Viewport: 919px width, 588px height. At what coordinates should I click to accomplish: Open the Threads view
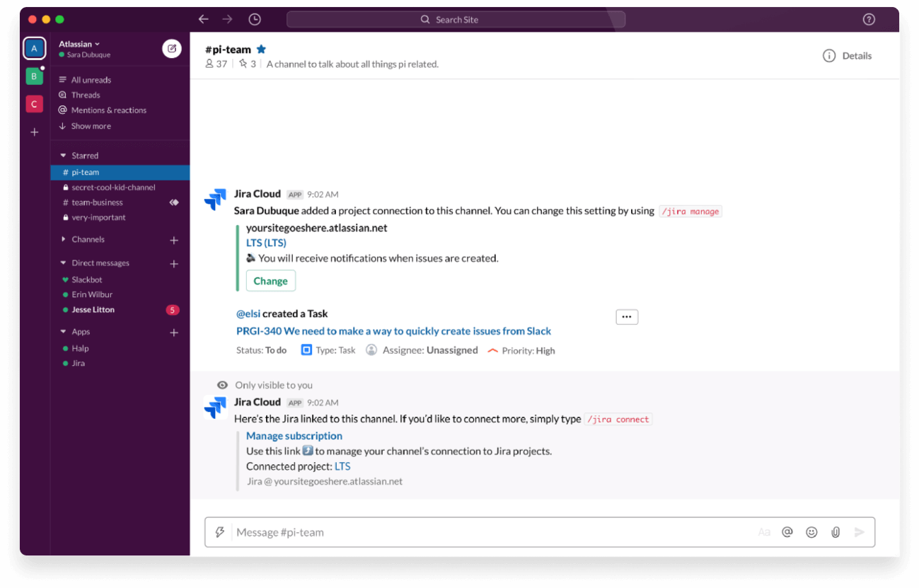pyautogui.click(x=86, y=95)
